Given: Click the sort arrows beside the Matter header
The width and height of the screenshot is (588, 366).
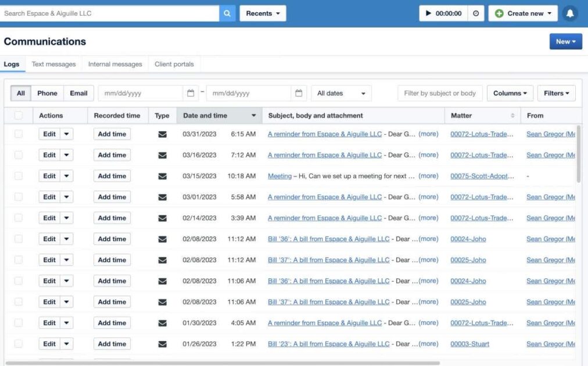Looking at the screenshot, I should [514, 115].
